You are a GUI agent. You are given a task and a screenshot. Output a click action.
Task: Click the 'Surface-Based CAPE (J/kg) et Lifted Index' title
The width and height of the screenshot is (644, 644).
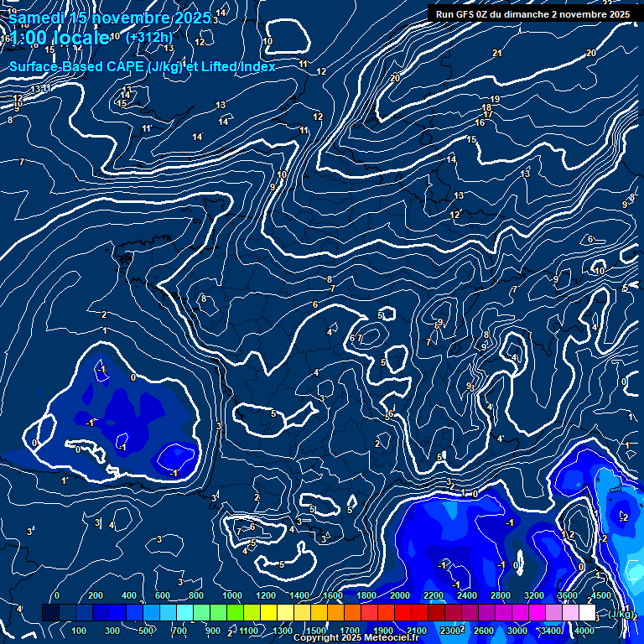point(142,66)
